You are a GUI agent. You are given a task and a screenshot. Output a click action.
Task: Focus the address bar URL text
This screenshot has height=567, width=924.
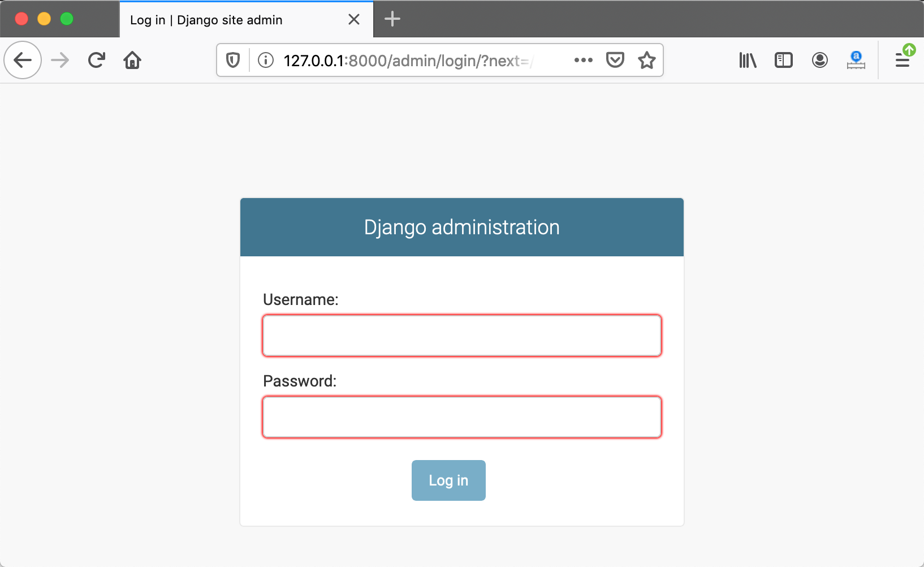point(408,61)
